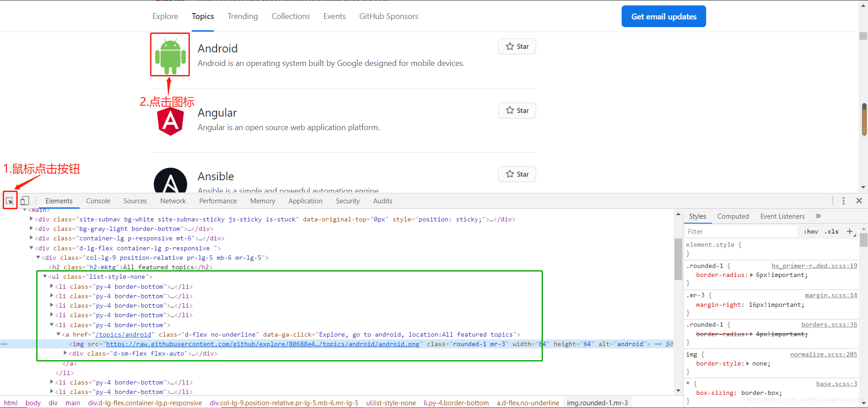Image resolution: width=868 pixels, height=408 pixels.
Task: Select img.rounded-1.mr-3 breadcrumb
Action: pos(598,403)
